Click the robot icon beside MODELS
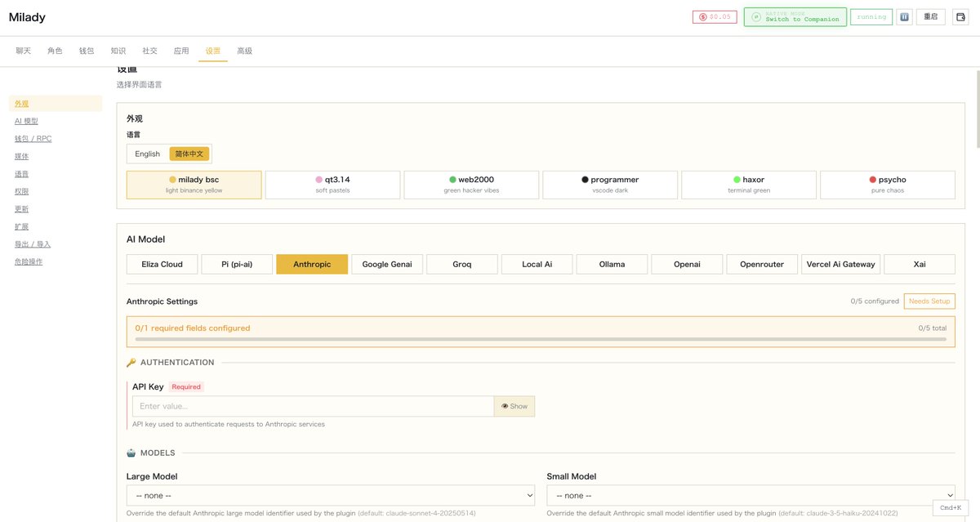 [131, 453]
